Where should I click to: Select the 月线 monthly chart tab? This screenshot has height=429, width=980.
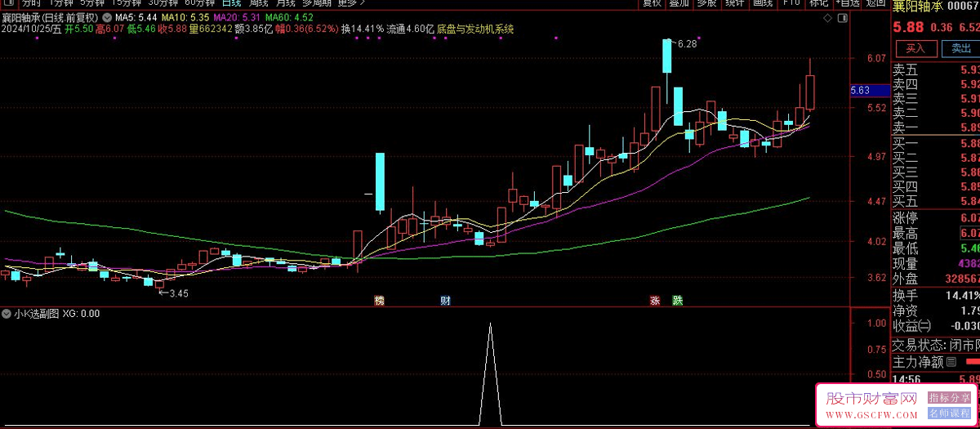pos(286,2)
